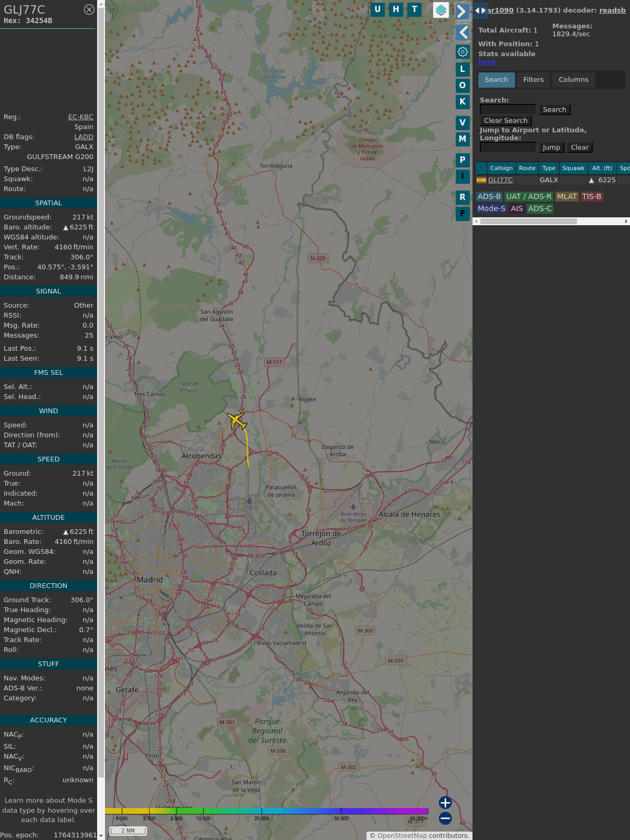The width and height of the screenshot is (630, 840).
Task: Click the info panel scroll-down arrow
Action: tap(101, 835)
